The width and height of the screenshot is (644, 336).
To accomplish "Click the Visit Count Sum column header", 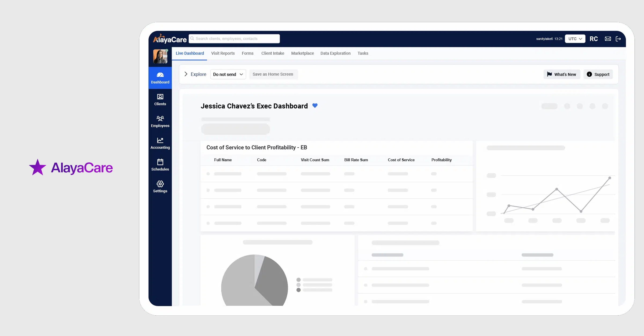I will pyautogui.click(x=315, y=160).
